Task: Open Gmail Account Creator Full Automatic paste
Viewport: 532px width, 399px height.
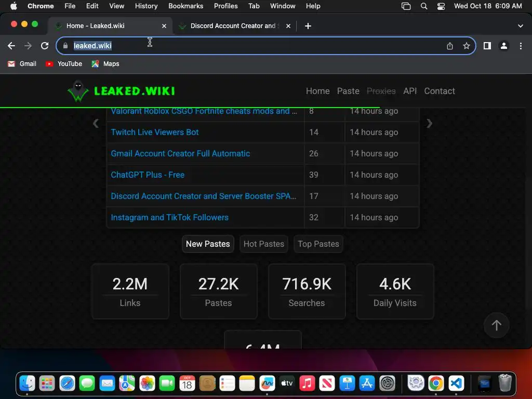Action: (180, 154)
